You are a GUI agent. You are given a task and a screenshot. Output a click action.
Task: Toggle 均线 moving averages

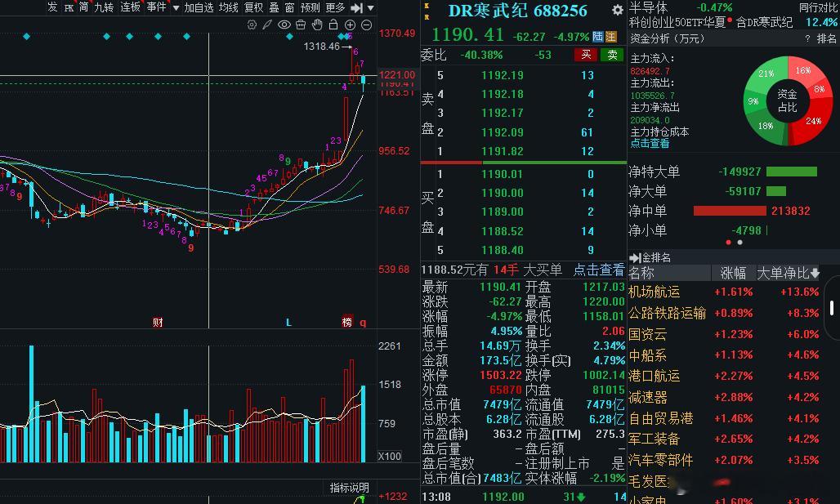(229, 7)
